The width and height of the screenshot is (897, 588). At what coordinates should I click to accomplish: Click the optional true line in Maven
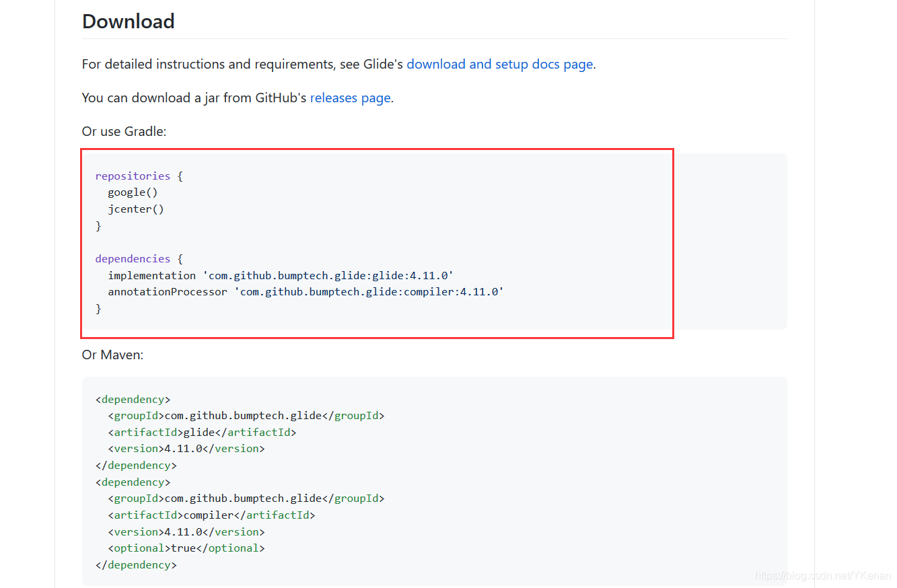(x=186, y=548)
